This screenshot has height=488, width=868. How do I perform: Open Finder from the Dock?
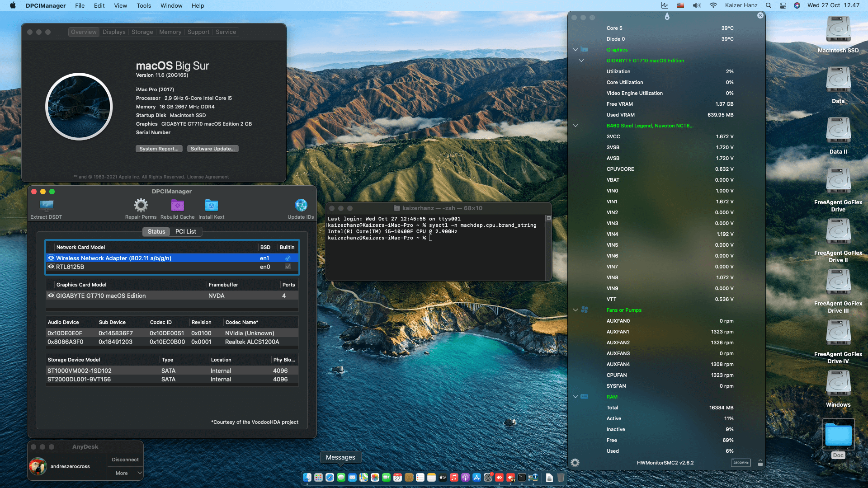(x=307, y=478)
